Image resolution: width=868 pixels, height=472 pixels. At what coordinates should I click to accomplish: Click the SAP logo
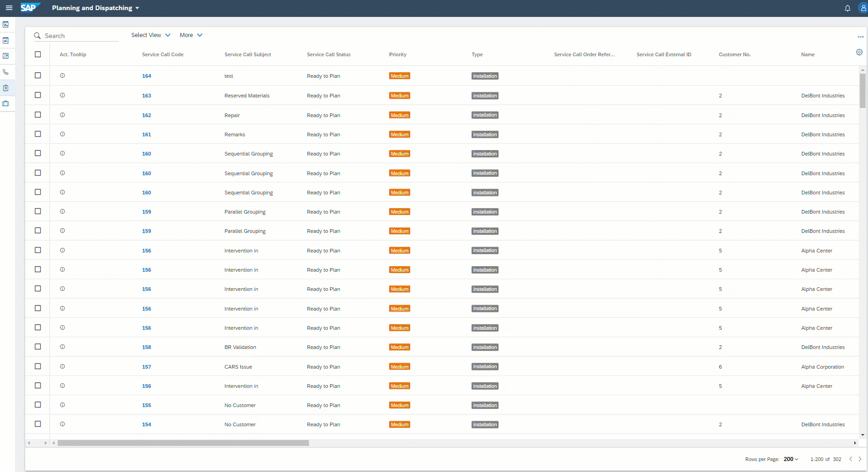30,8
